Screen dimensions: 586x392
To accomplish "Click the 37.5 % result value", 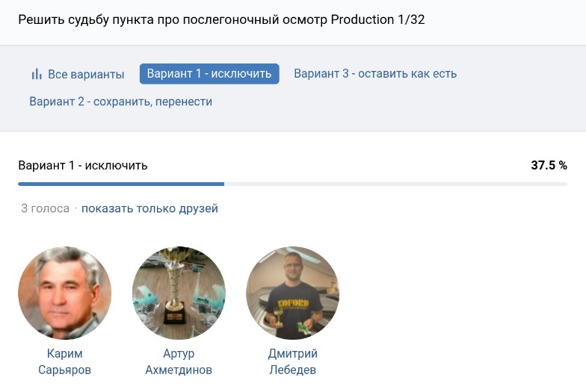I will tap(549, 165).
